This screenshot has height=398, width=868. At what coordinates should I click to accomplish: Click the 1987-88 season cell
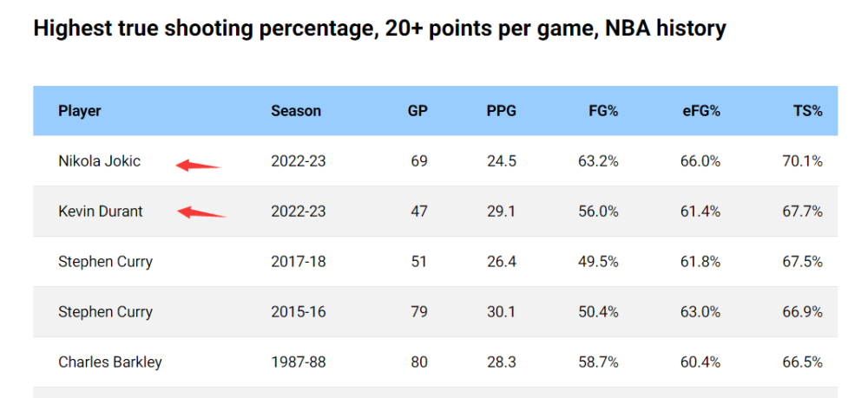(x=299, y=362)
